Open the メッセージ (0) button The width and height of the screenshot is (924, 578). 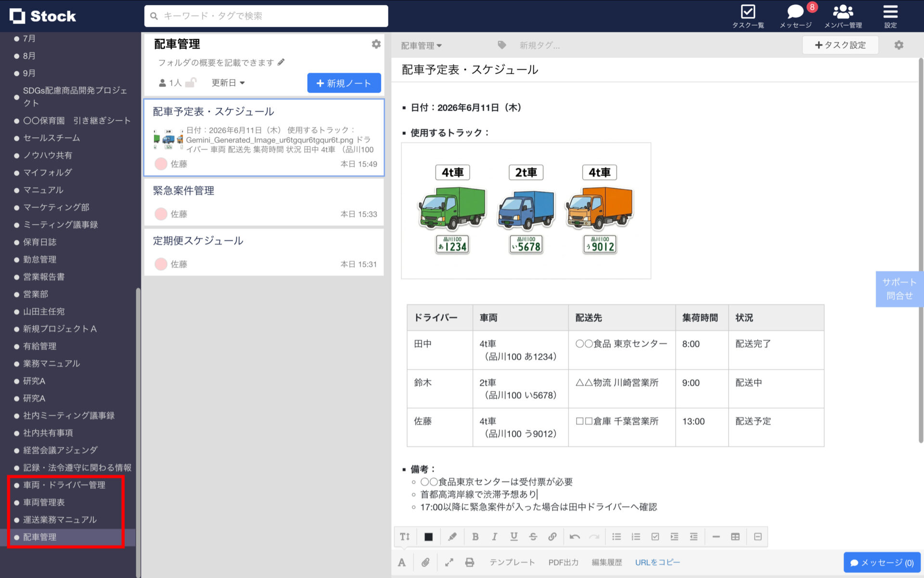click(x=882, y=563)
